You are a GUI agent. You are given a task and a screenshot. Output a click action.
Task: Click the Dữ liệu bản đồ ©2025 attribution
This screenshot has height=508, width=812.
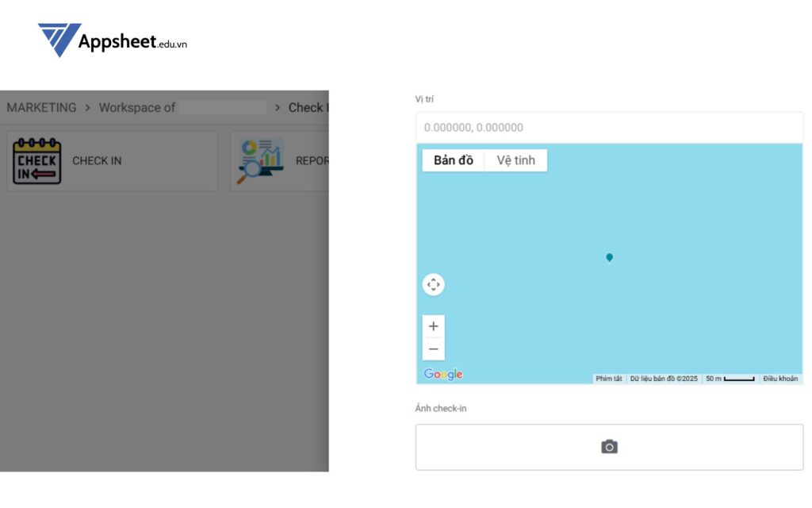tap(664, 379)
